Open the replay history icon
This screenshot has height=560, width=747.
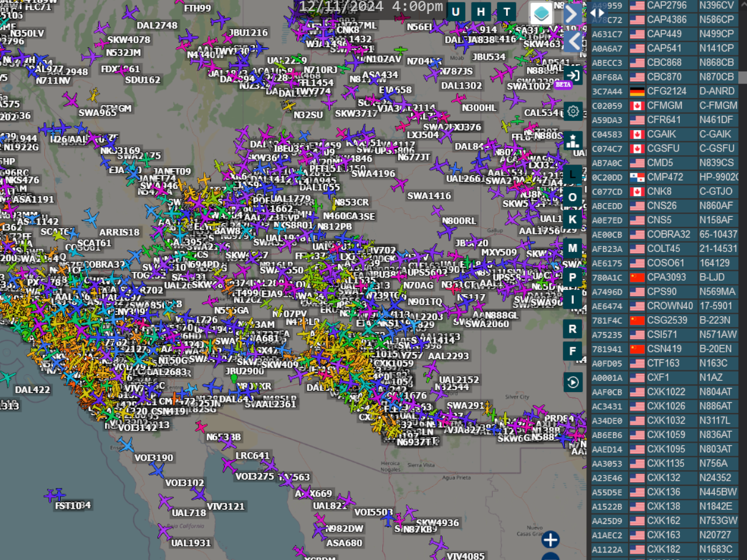[573, 382]
